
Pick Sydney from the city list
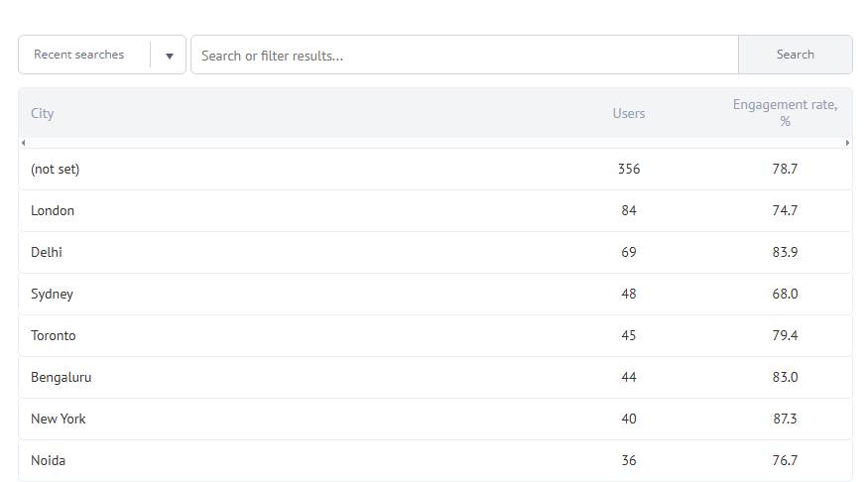tap(52, 295)
